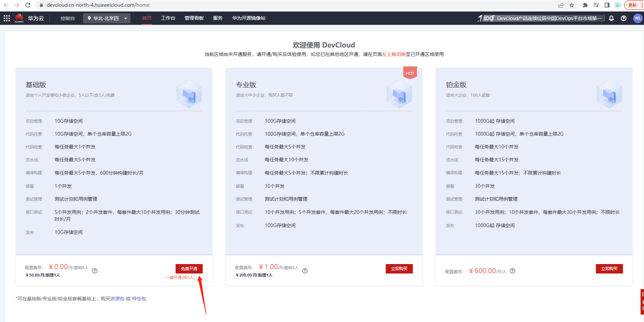Open the 服务 menu
The image size is (644, 322).
(218, 18)
